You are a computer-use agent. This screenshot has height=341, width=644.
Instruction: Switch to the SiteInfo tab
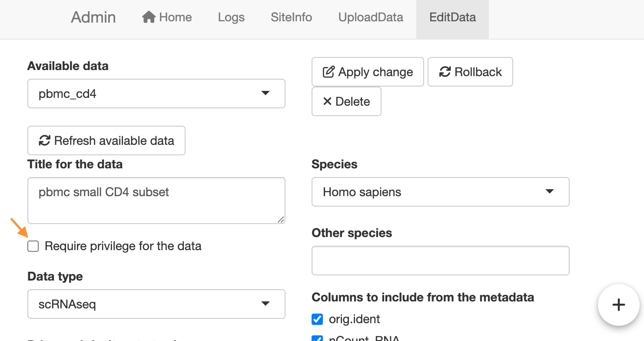coord(291,17)
